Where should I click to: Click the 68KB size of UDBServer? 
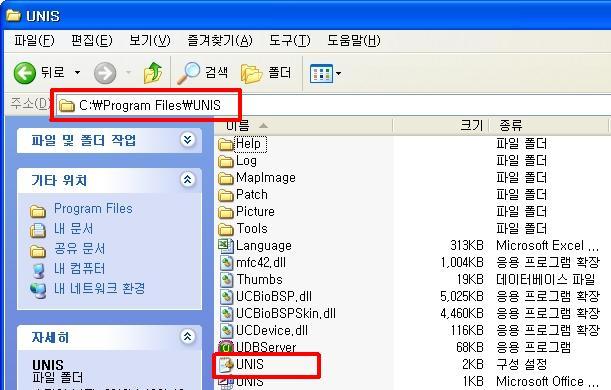coord(470,347)
